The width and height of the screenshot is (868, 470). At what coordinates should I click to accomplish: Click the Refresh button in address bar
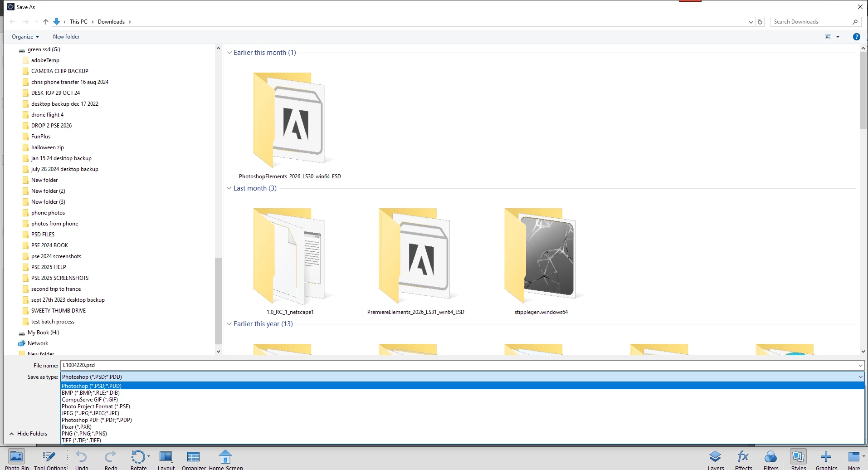[x=760, y=22]
